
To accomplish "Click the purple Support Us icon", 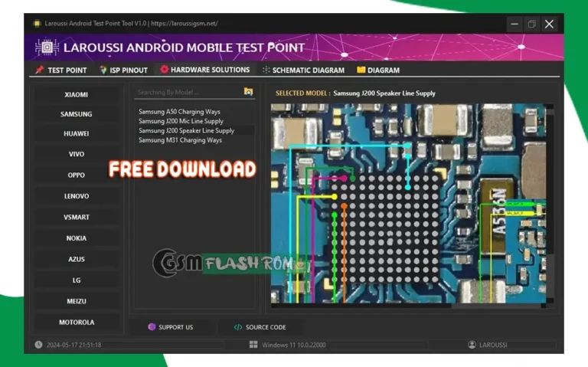I will click(x=152, y=327).
